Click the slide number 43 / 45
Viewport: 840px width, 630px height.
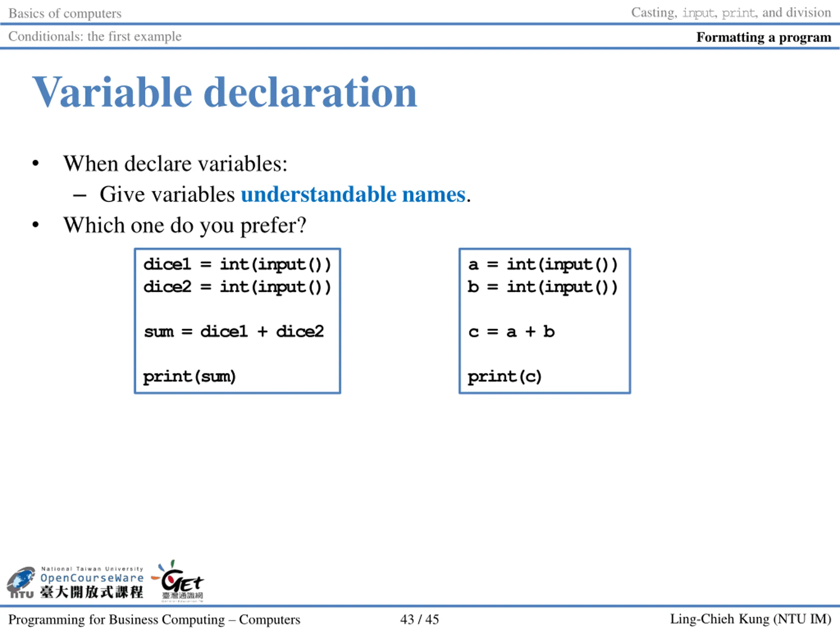tap(419, 619)
